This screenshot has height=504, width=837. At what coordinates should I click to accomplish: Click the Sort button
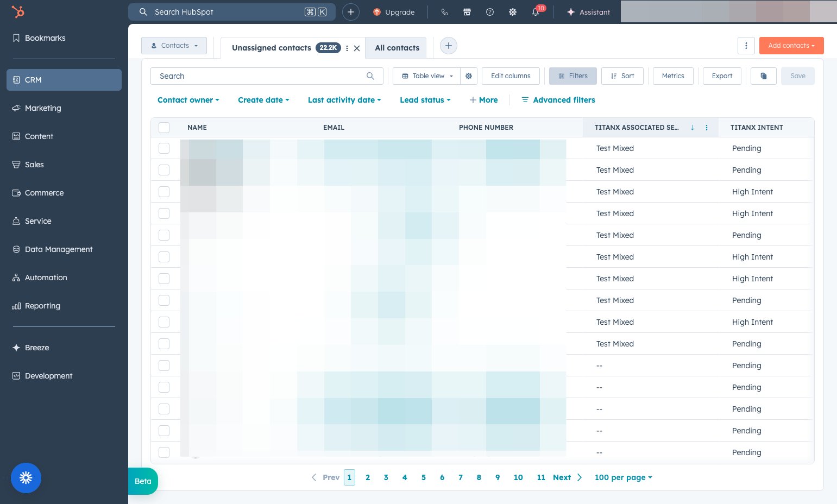coord(622,76)
